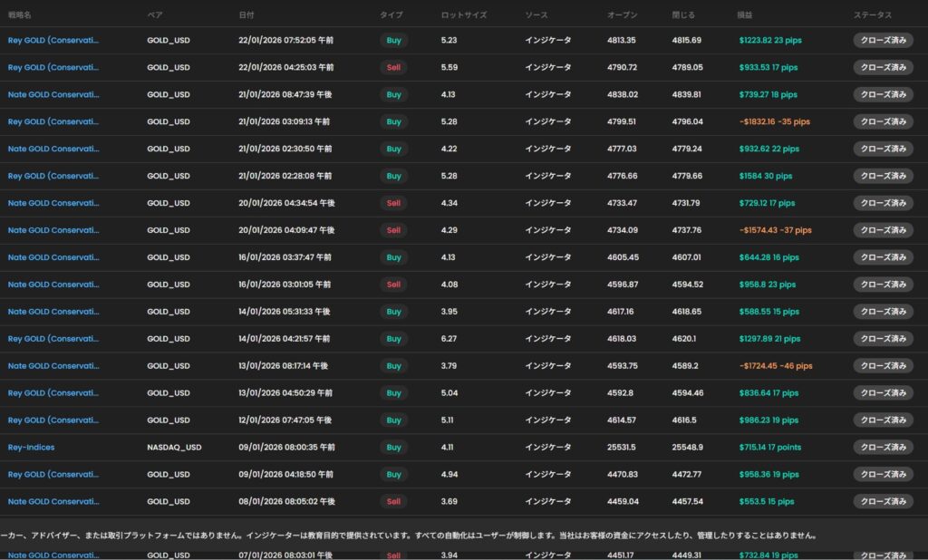
Task: Click the 戦略名 column header
Action: (20, 15)
